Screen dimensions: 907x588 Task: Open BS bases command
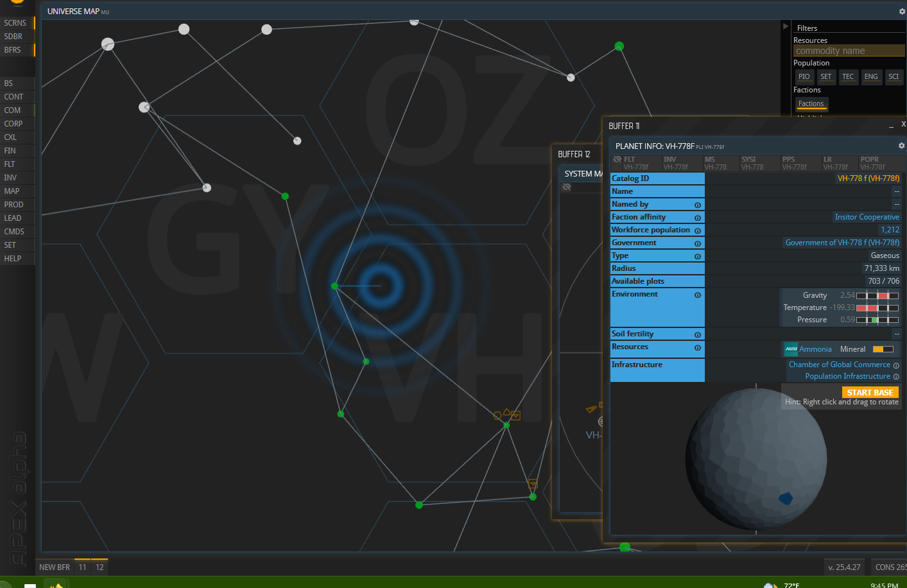pyautogui.click(x=17, y=83)
